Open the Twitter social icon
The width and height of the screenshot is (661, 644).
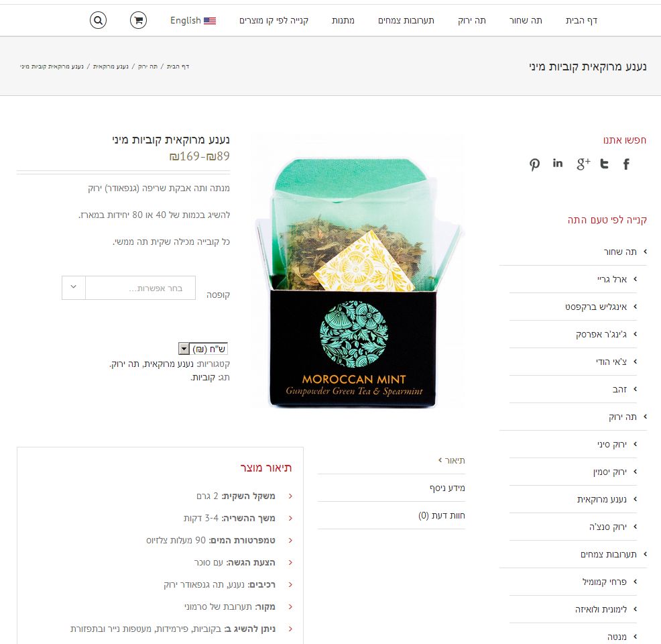604,164
